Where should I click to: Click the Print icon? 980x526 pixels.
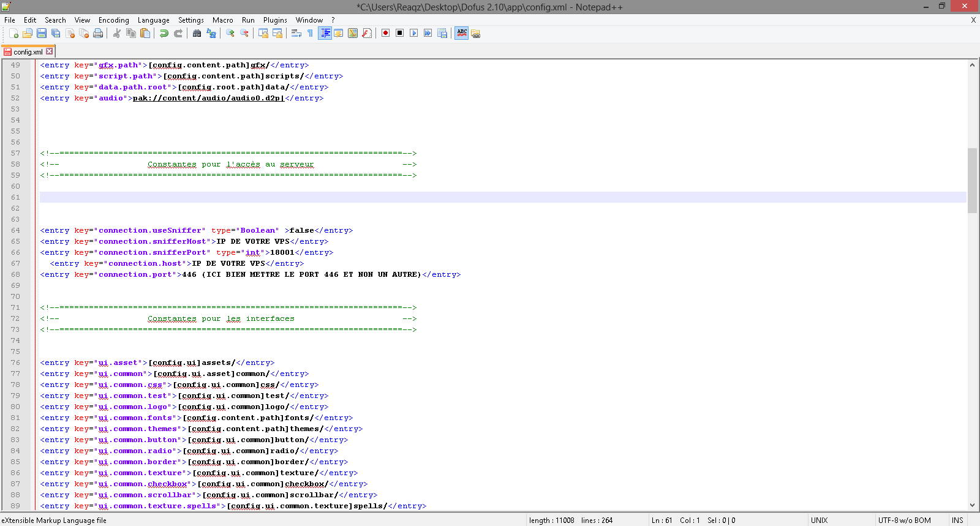click(x=98, y=33)
